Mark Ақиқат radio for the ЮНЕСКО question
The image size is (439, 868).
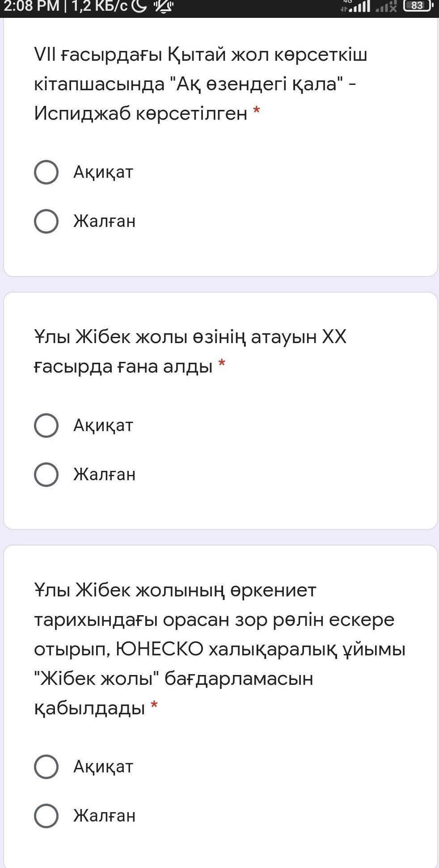tap(46, 767)
